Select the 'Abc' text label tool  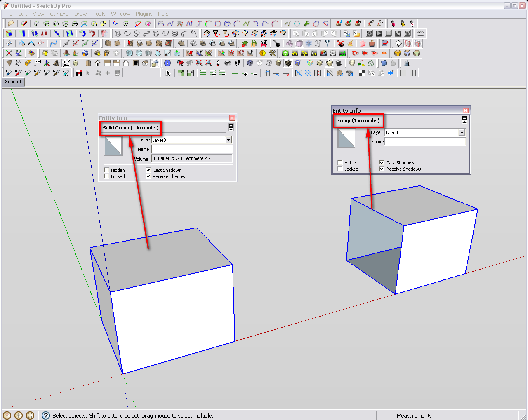point(38,63)
